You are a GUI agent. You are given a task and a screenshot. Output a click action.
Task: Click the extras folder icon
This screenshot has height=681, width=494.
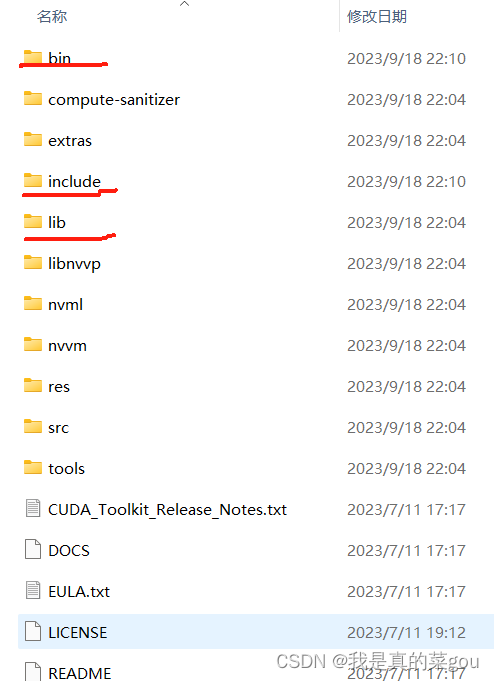coord(33,139)
